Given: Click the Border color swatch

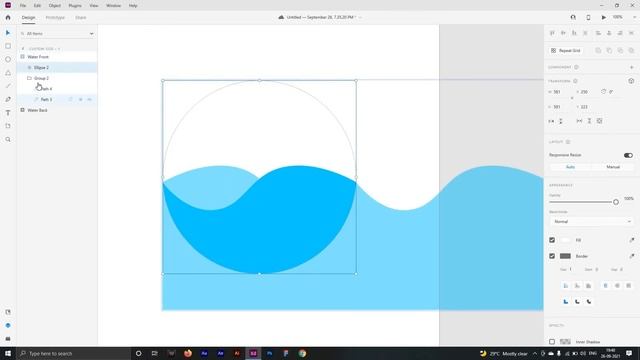Looking at the screenshot, I should [x=565, y=256].
